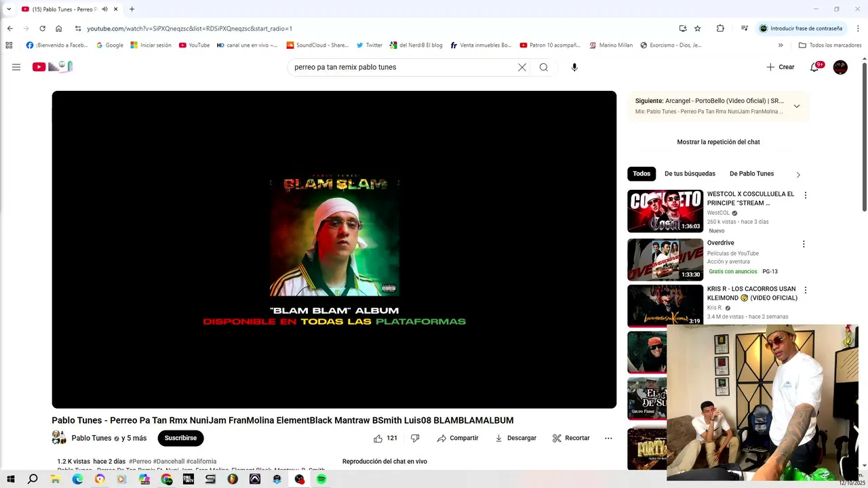The image size is (868, 488).
Task: Click the browser address bar URL
Action: coord(189,28)
